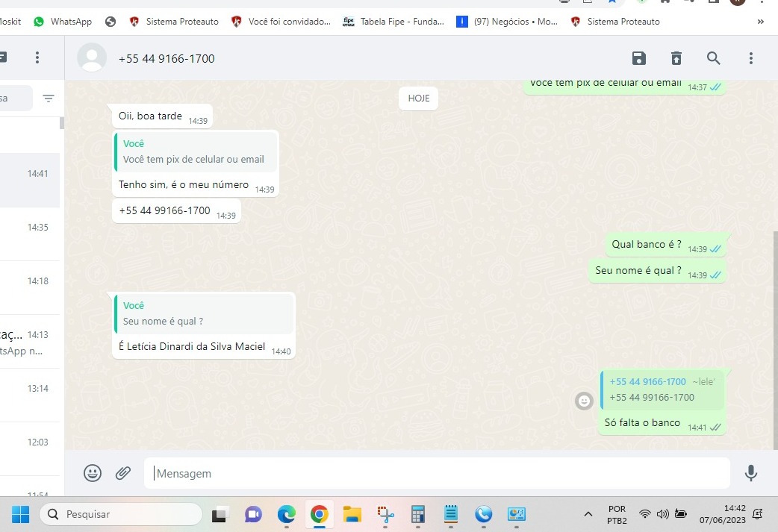Image resolution: width=778 pixels, height=532 pixels.
Task: Click the contact number +55 44 9166-1700 header
Action: (x=167, y=58)
